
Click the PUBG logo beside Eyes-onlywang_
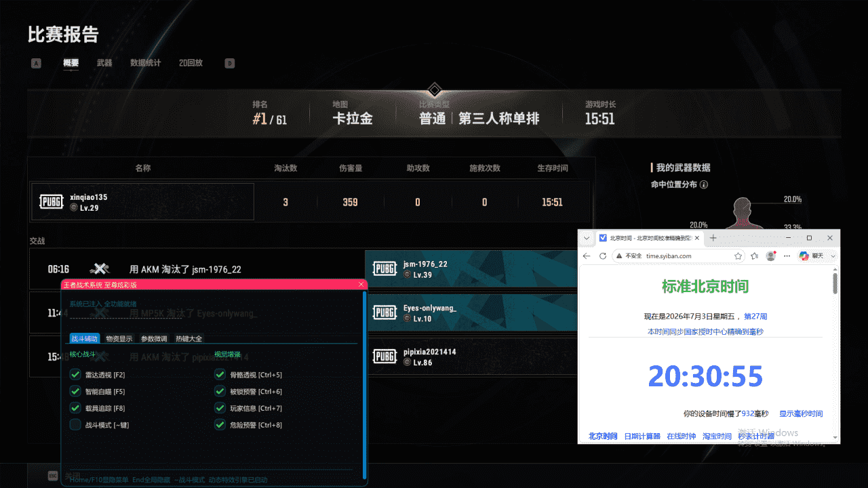coord(384,312)
